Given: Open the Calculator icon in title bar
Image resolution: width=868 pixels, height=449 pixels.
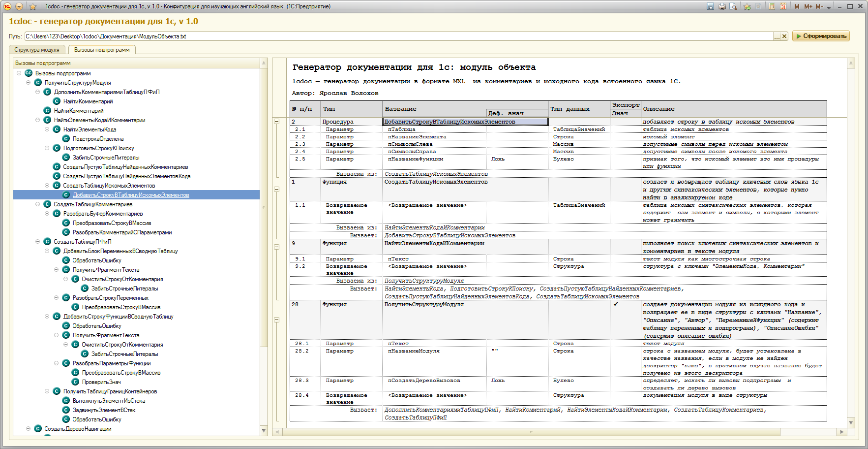Looking at the screenshot, I should [772, 6].
